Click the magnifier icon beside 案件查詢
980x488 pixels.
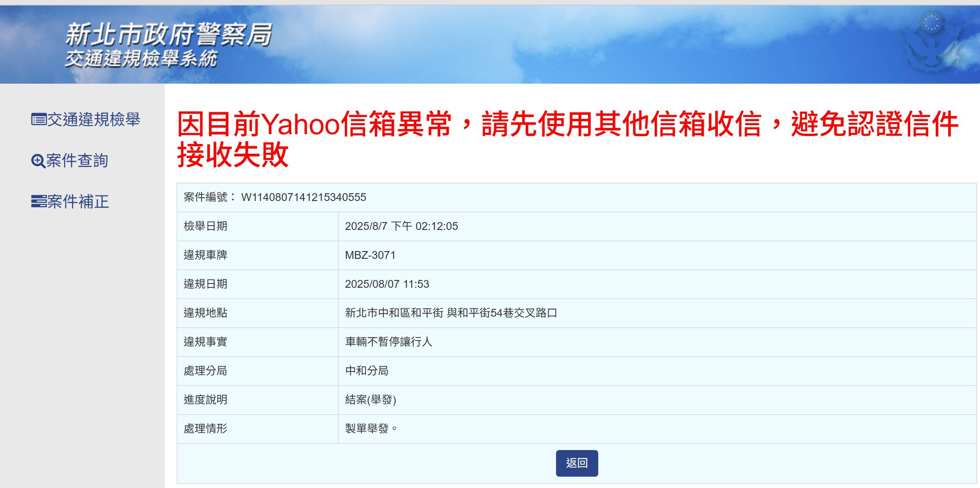point(38,161)
